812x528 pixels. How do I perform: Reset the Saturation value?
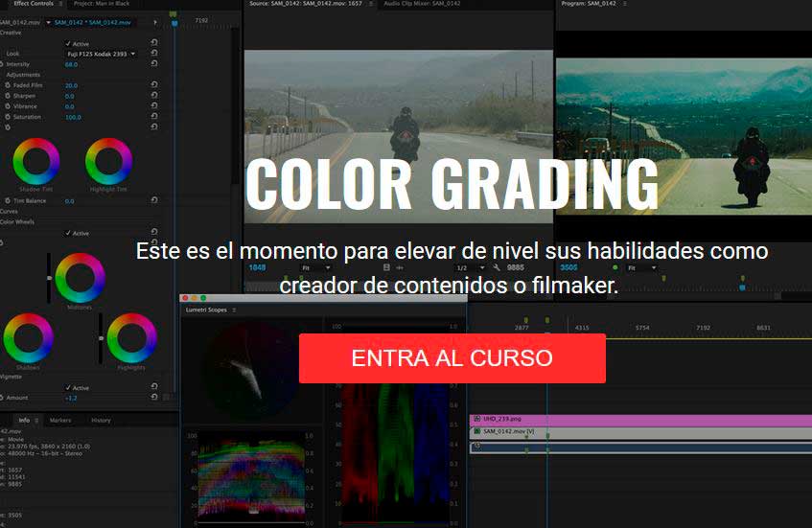pos(154,117)
